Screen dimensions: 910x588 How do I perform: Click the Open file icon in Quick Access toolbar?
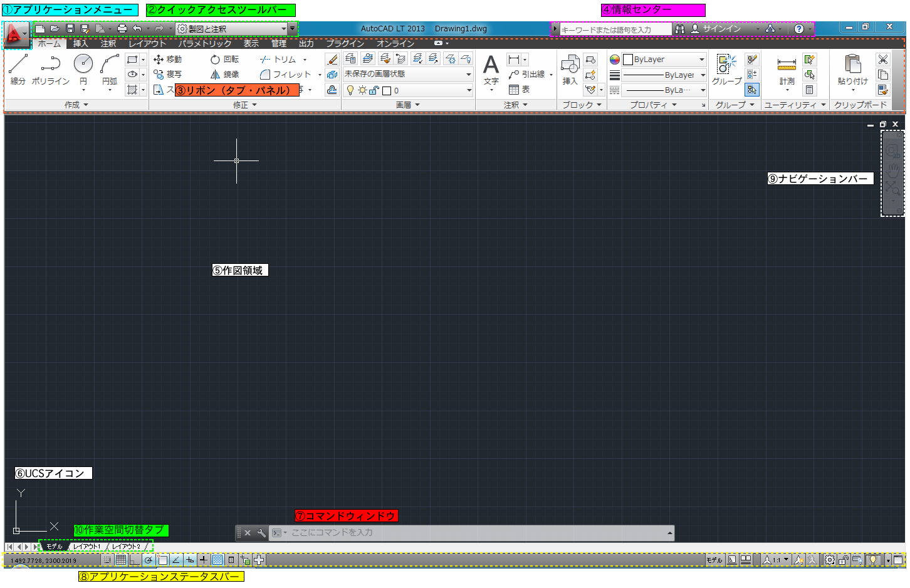coord(55,29)
